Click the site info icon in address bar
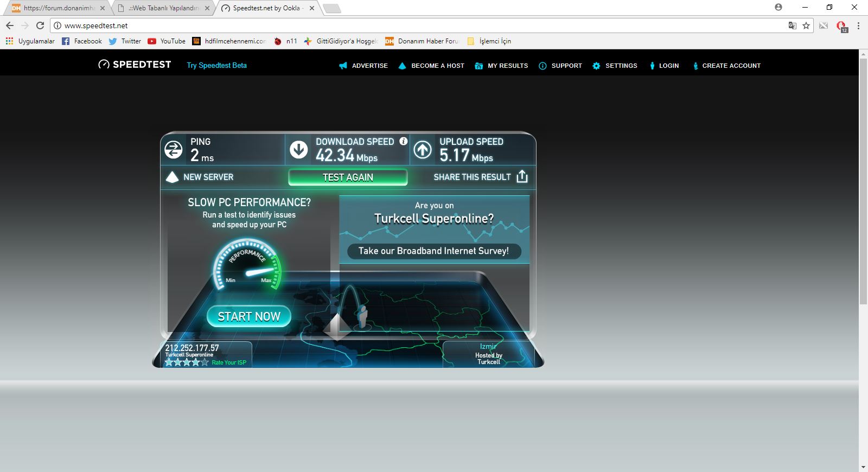Viewport: 868px width, 472px height. point(57,25)
